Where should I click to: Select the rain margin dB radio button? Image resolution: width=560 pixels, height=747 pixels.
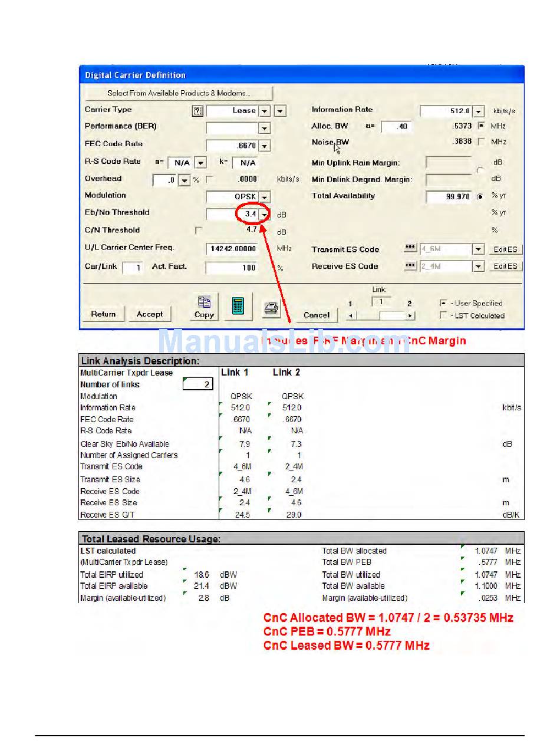(480, 170)
